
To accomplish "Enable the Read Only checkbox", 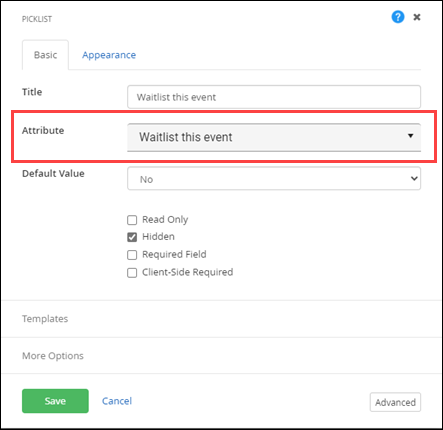I will click(x=132, y=220).
